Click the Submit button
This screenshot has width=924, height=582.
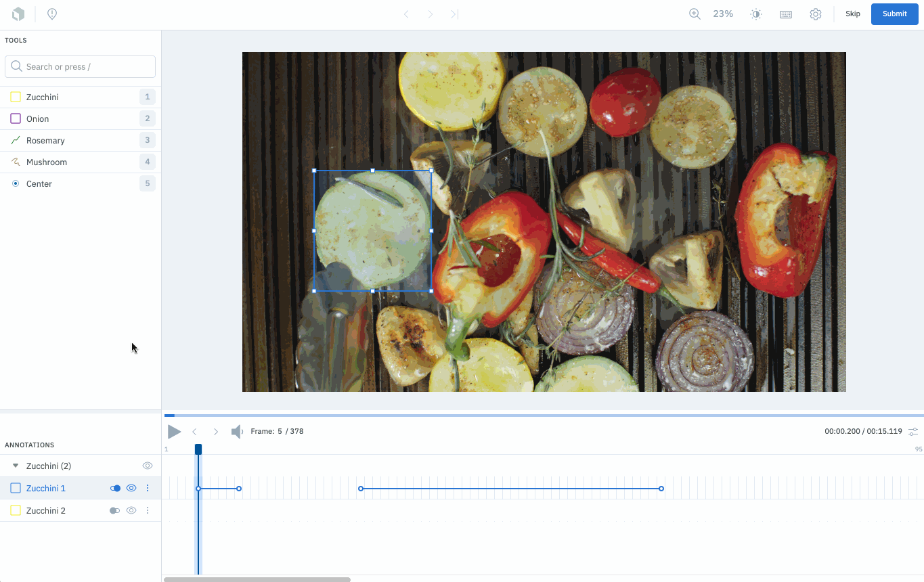pyautogui.click(x=894, y=14)
